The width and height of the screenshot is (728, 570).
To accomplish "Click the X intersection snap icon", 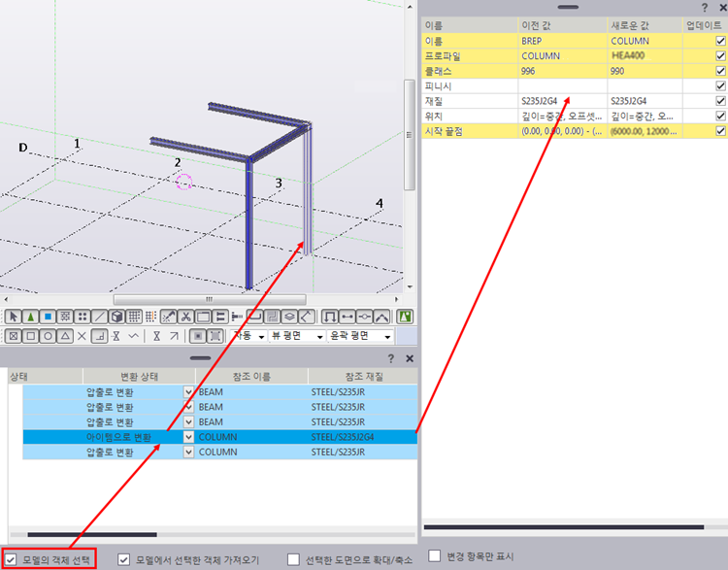I will pos(82,336).
